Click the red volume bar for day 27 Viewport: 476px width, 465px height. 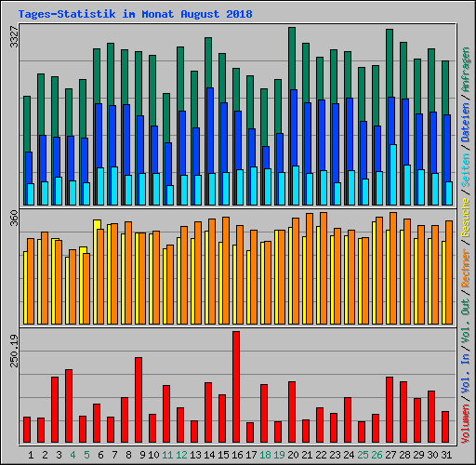[390, 409]
